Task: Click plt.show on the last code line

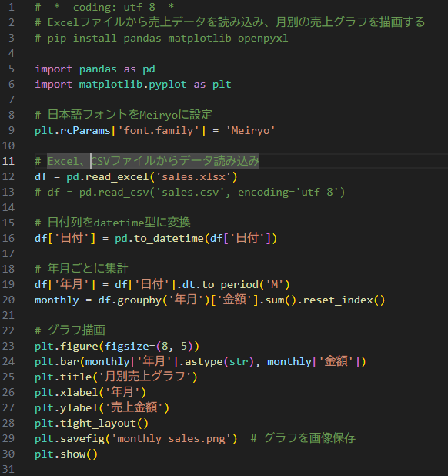Action: [66, 454]
